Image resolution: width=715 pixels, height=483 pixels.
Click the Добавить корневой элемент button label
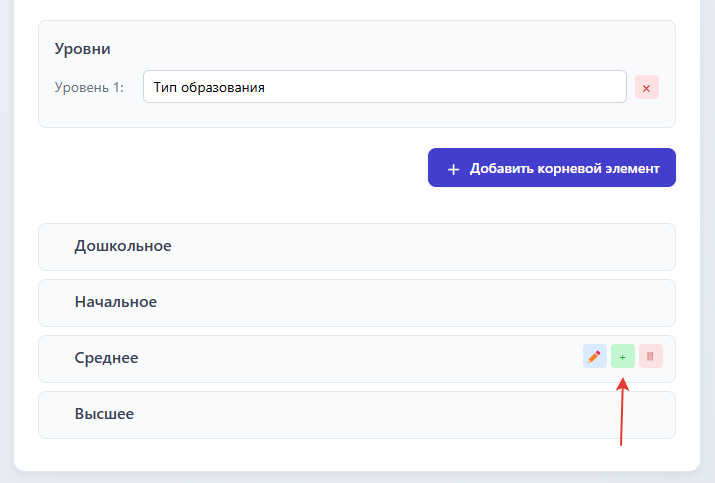click(565, 168)
